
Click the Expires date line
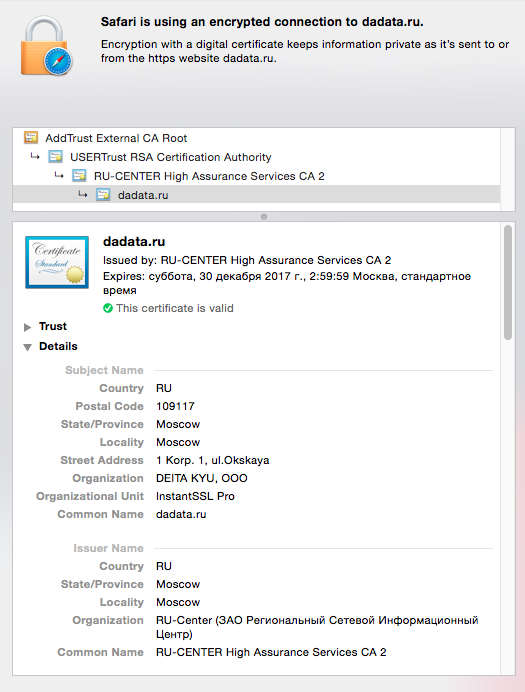pyautogui.click(x=287, y=283)
